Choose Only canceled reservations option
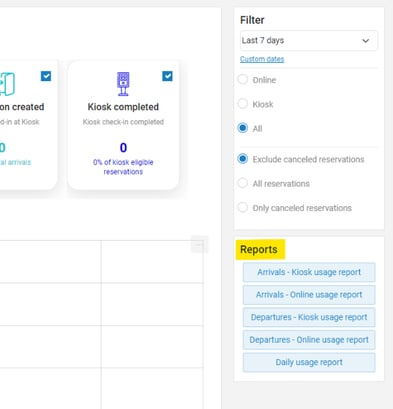393x409 pixels. coord(243,207)
